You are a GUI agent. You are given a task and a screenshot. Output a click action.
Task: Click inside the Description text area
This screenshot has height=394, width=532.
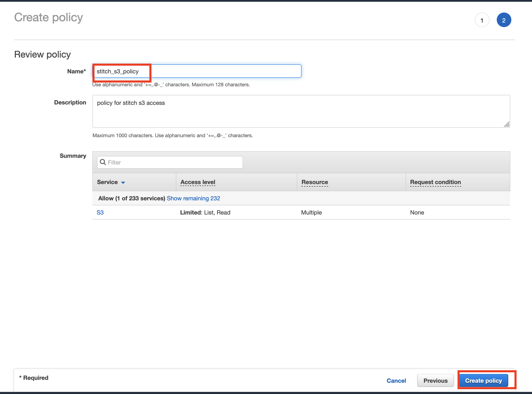click(301, 111)
